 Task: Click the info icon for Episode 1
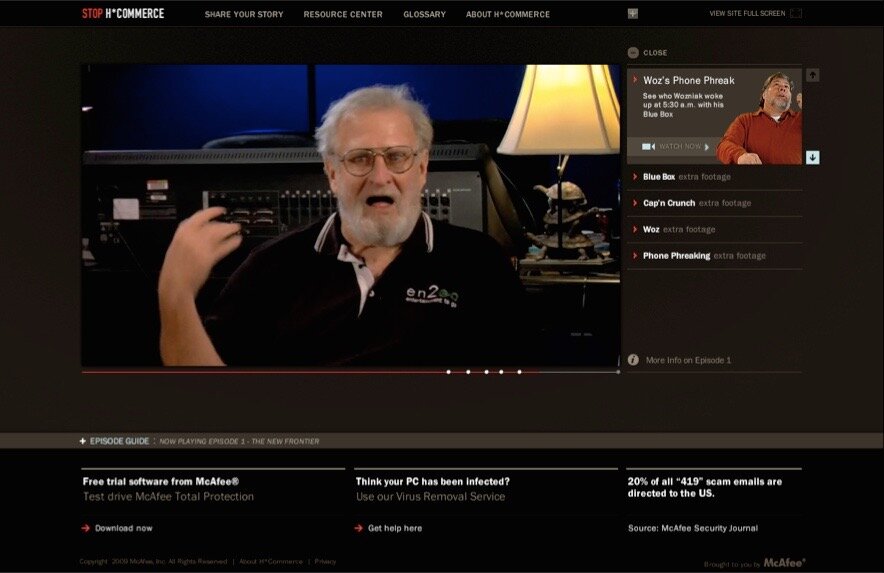(x=633, y=360)
